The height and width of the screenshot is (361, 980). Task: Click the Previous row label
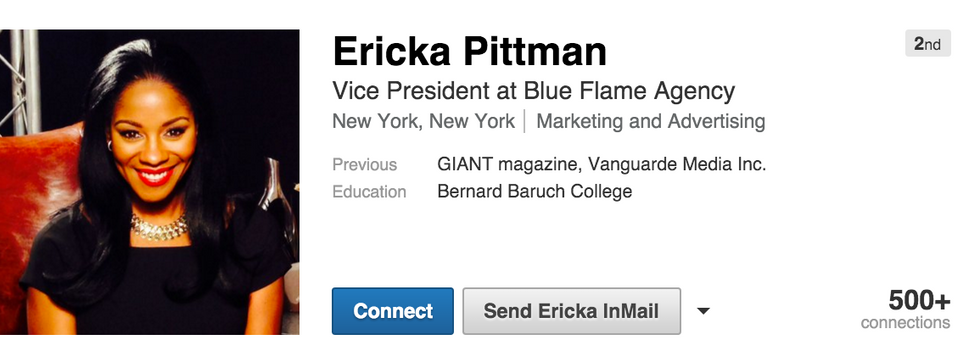pos(364,165)
